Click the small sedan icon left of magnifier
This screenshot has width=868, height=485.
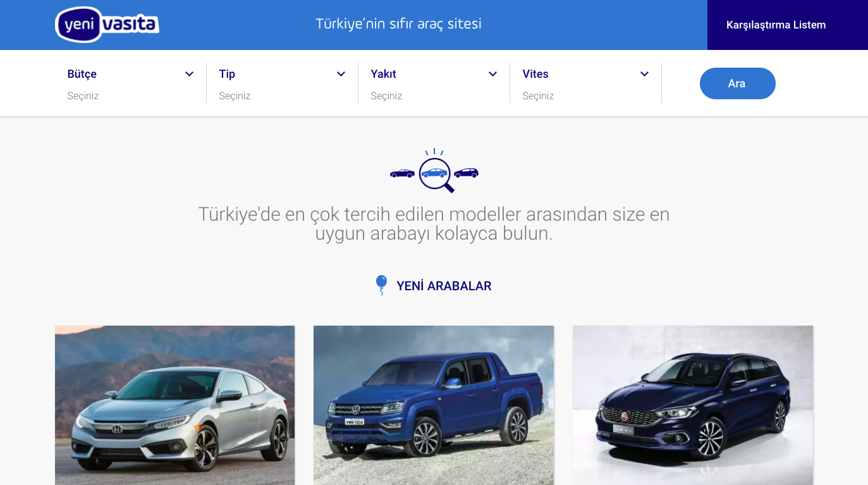click(402, 173)
